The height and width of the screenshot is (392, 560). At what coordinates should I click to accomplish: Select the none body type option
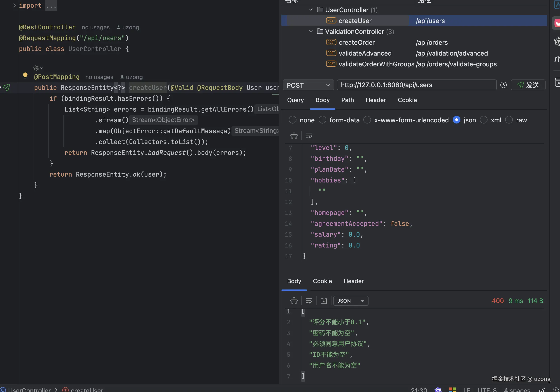(x=292, y=120)
